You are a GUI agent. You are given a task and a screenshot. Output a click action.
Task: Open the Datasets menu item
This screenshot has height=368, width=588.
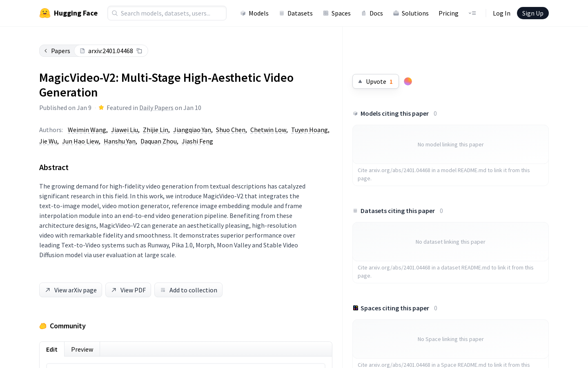(x=296, y=13)
